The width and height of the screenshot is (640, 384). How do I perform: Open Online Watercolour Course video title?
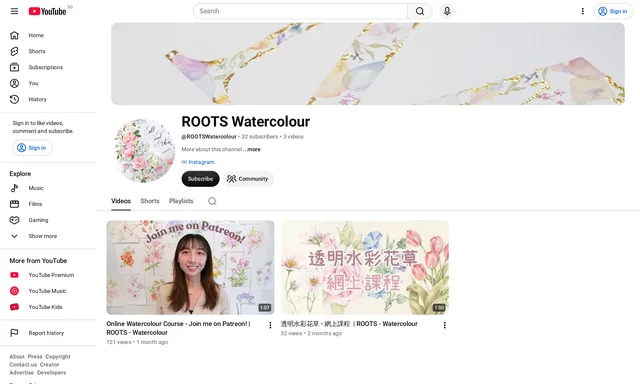point(178,328)
